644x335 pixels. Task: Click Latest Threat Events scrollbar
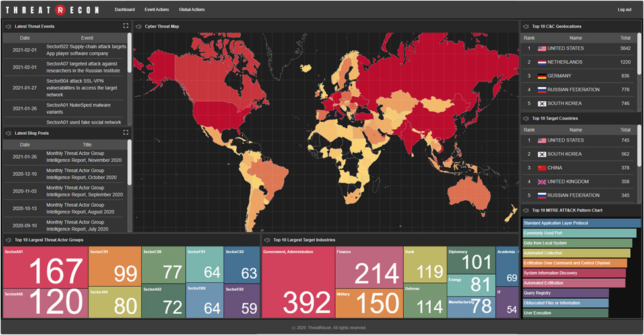point(129,54)
